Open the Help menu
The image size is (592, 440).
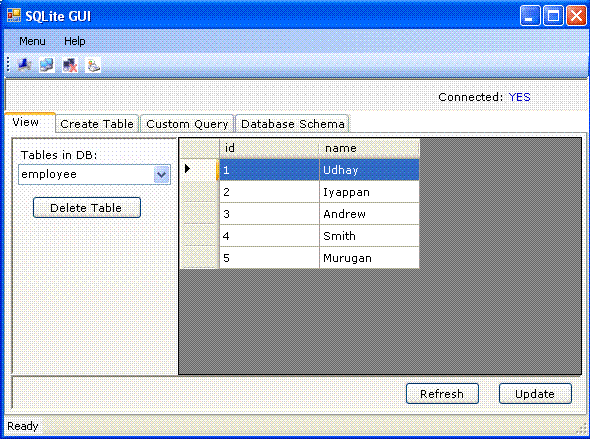[x=74, y=41]
